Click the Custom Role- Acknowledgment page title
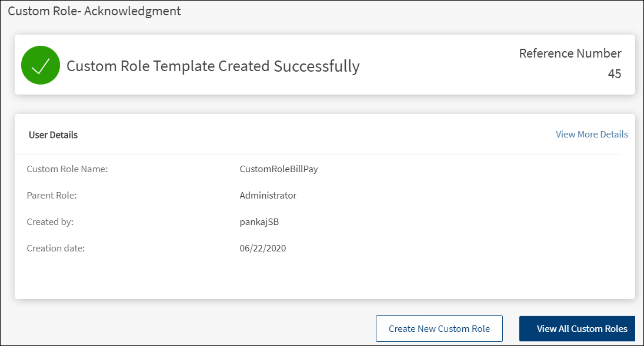The height and width of the screenshot is (346, 644). pyautogui.click(x=94, y=11)
